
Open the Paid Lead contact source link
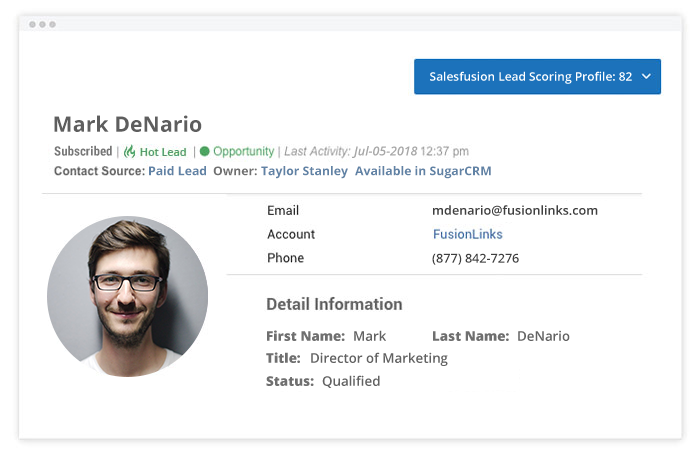pos(177,171)
